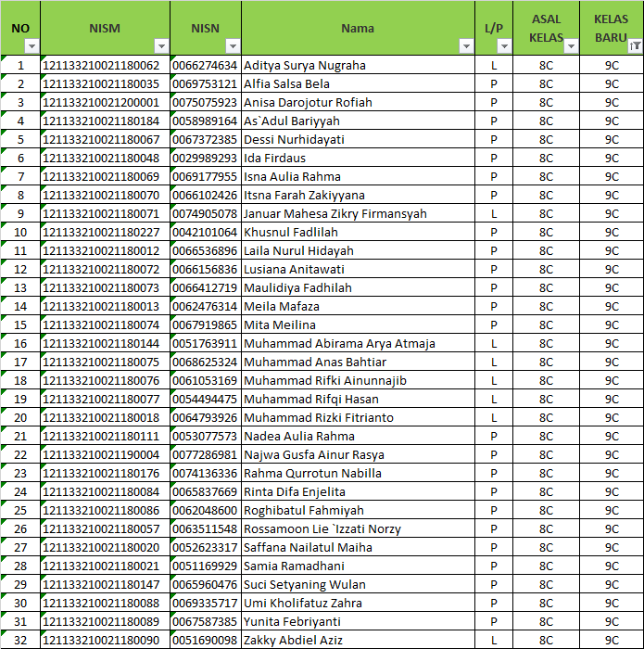Open the NO column filter dropdown
Viewport: 644px width, 649px height.
pyautogui.click(x=32, y=46)
